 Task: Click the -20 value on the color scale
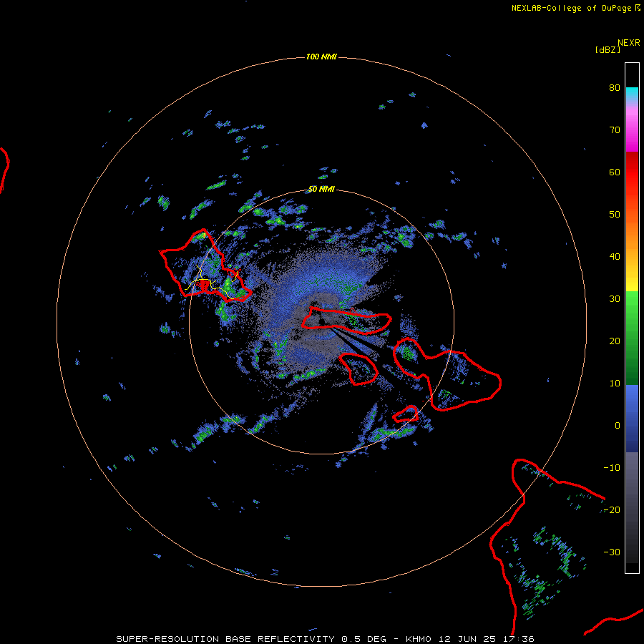point(612,510)
